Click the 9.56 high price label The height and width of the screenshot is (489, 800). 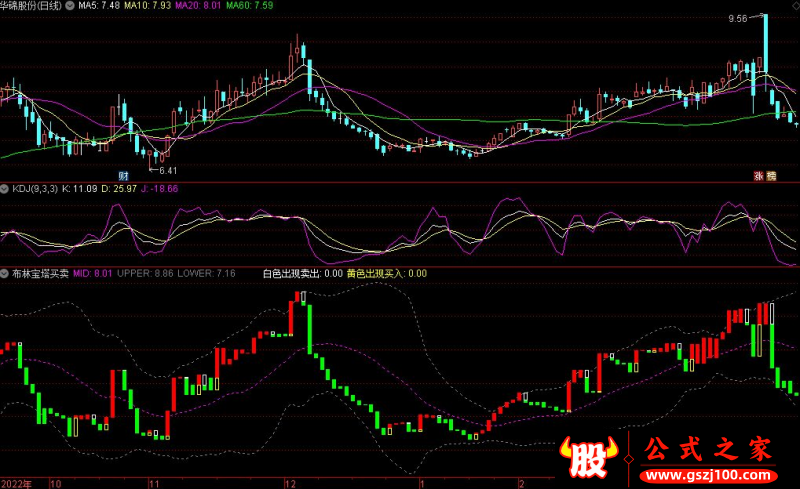738,19
